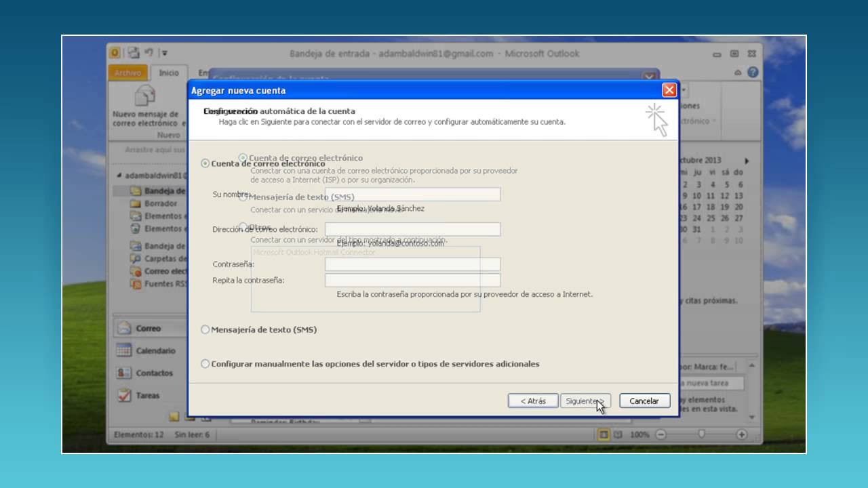The image size is (868, 488).
Task: Select 'Cuenta de correo electrónico' radio option
Action: click(x=205, y=163)
